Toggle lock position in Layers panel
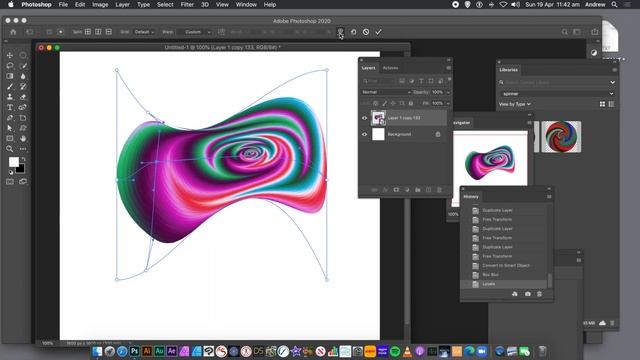640x360 pixels. coord(393,103)
